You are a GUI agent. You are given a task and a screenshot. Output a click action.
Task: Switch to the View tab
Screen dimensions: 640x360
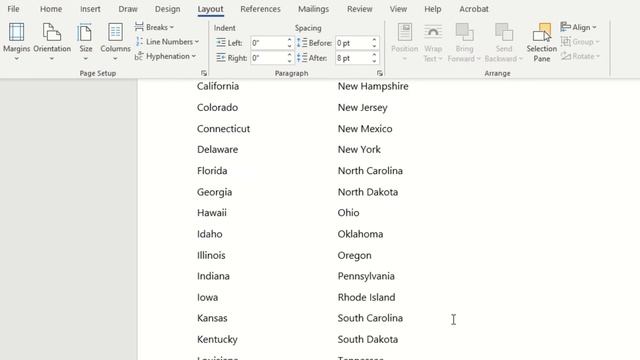[x=398, y=9]
